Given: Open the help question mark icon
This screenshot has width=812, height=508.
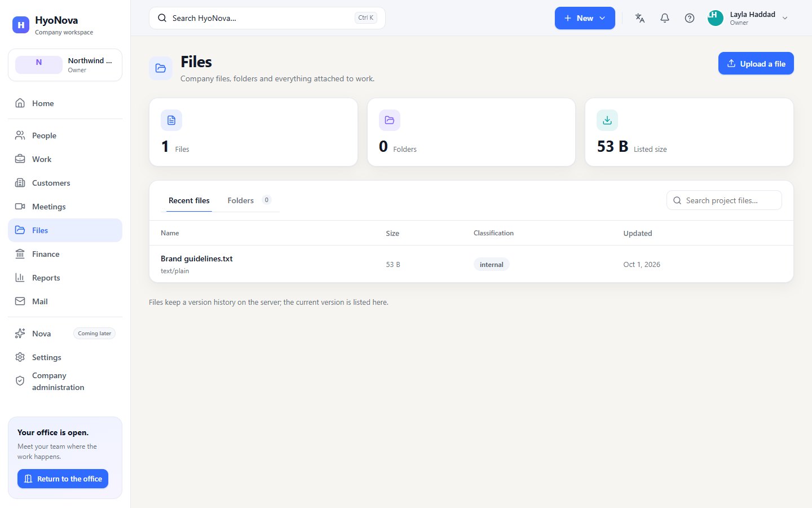Looking at the screenshot, I should pyautogui.click(x=690, y=18).
